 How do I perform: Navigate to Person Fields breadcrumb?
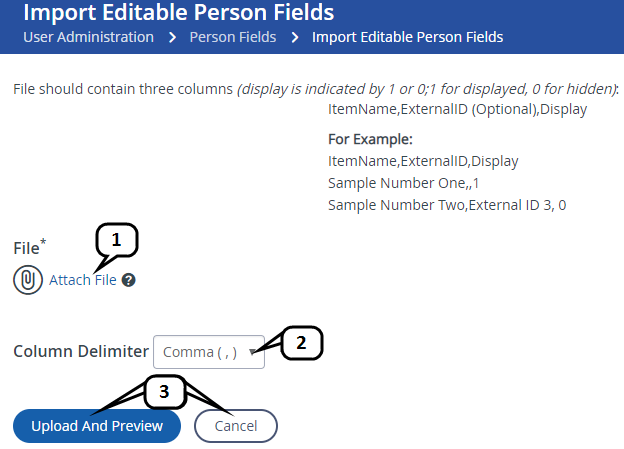pos(231,37)
